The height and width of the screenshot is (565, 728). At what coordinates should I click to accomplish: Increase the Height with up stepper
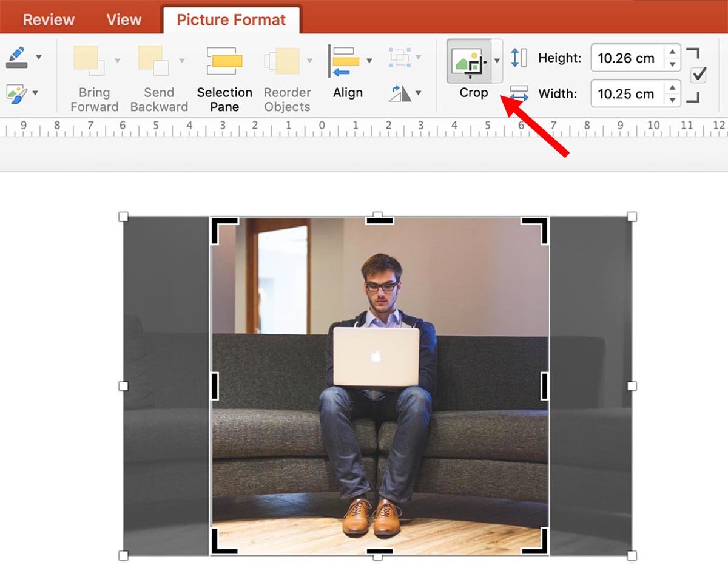[x=672, y=52]
